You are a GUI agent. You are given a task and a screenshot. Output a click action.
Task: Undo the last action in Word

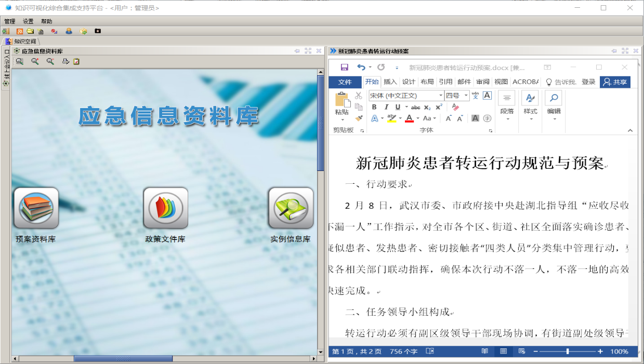point(361,68)
